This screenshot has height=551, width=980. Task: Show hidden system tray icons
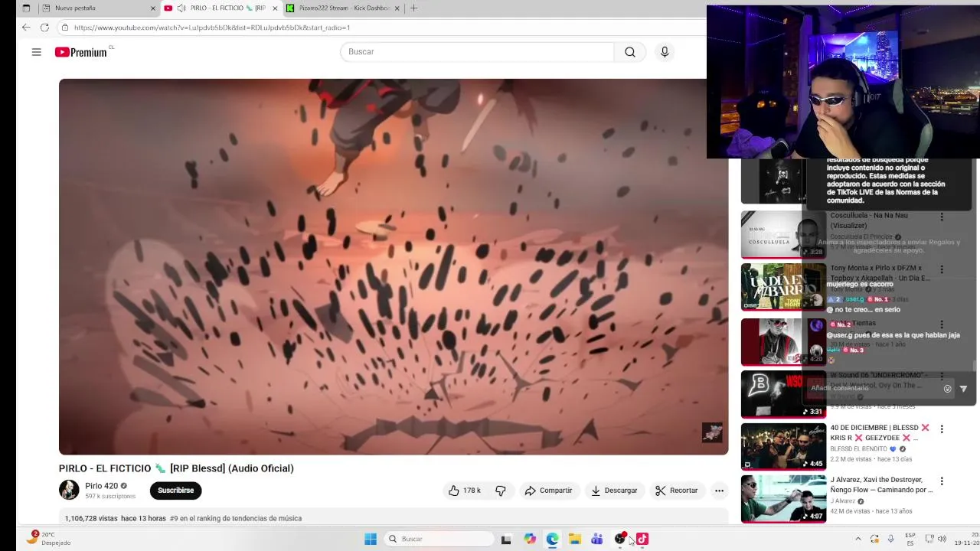pyautogui.click(x=857, y=539)
